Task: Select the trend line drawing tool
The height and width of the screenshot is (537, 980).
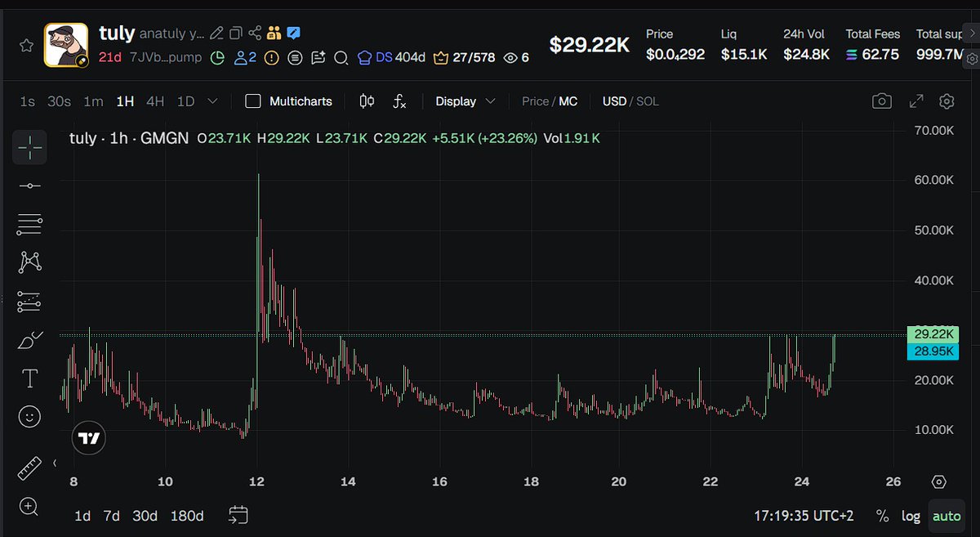Action: (29, 186)
